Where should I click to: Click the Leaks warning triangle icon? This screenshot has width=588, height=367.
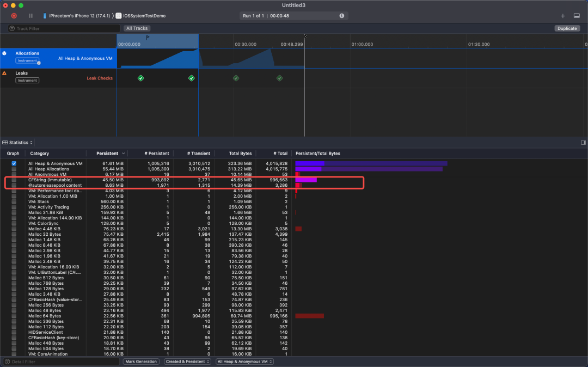coord(4,73)
